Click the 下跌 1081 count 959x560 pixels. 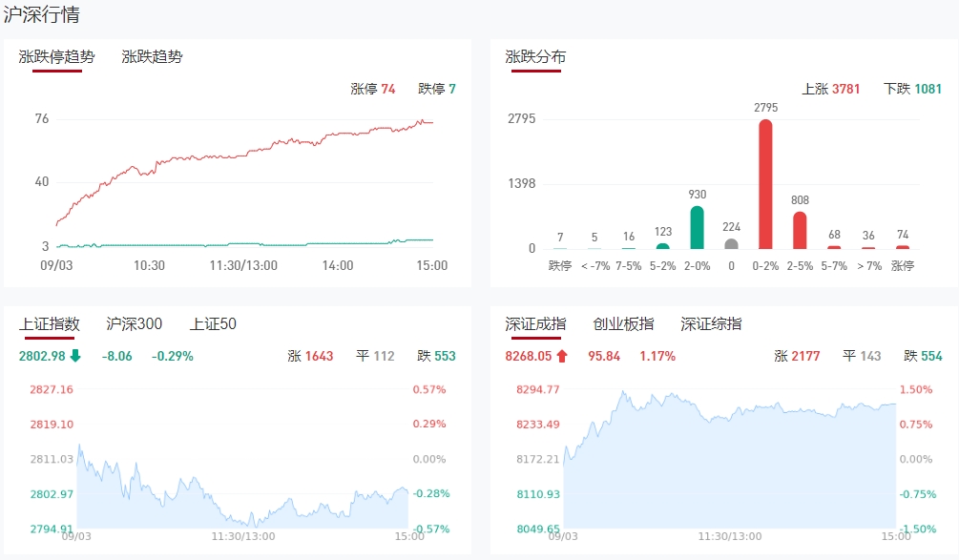click(912, 89)
